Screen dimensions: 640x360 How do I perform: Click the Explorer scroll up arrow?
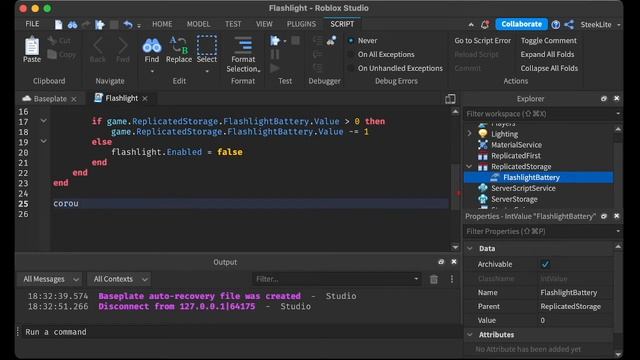click(x=618, y=129)
